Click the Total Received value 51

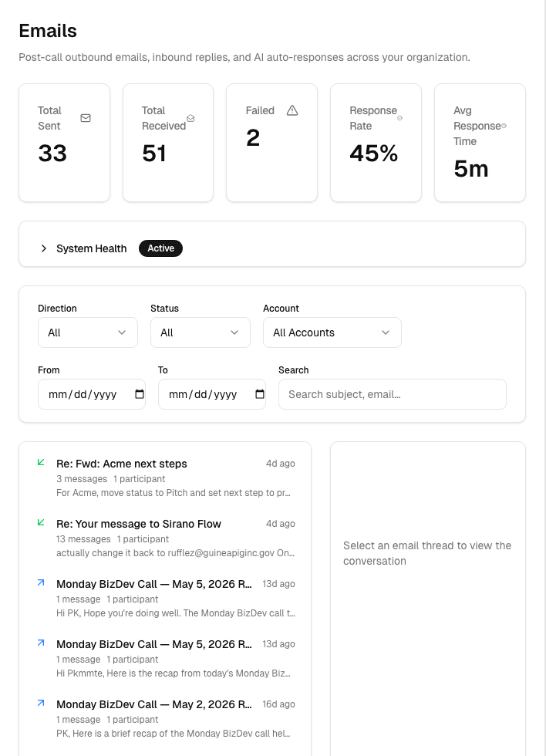pyautogui.click(x=154, y=154)
